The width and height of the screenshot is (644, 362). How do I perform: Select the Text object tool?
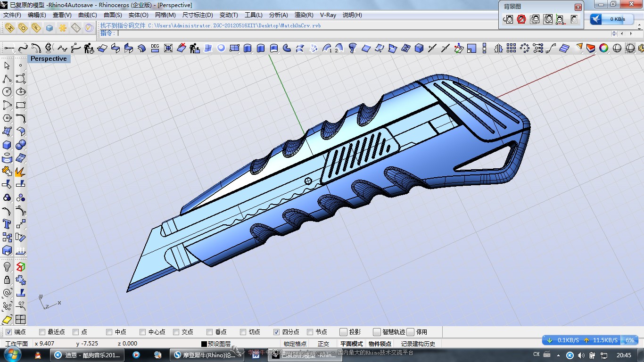tap(7, 224)
